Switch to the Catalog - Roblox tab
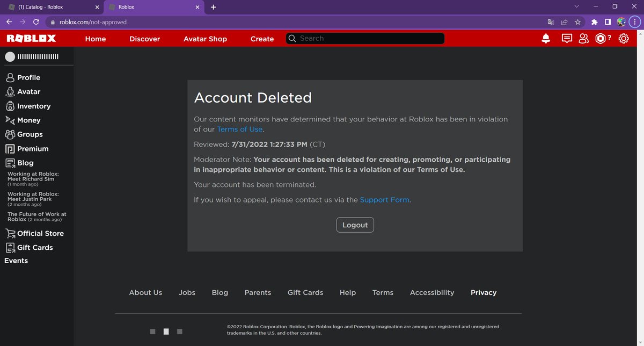Screen dimensions: 644x346 coord(54,7)
